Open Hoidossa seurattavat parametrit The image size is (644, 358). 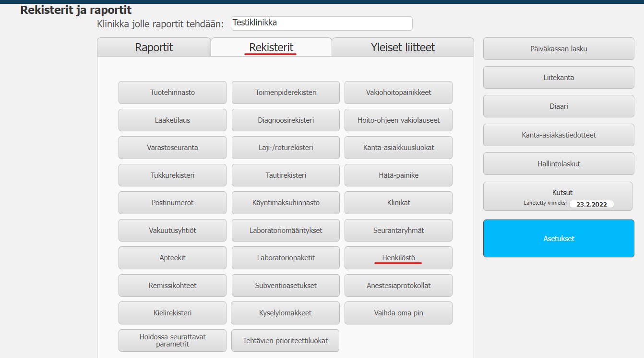pos(172,340)
